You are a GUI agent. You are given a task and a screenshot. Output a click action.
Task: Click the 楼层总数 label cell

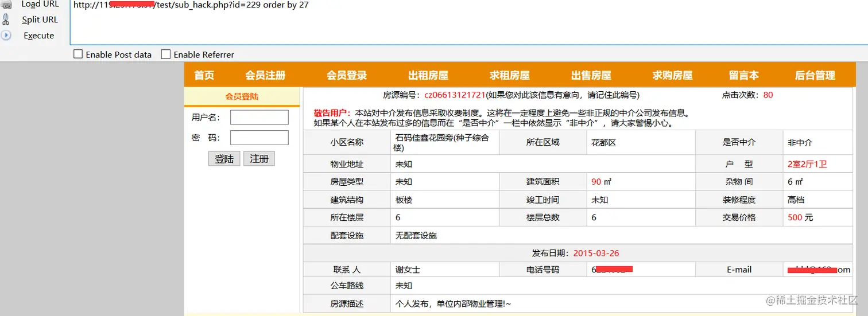tap(543, 217)
